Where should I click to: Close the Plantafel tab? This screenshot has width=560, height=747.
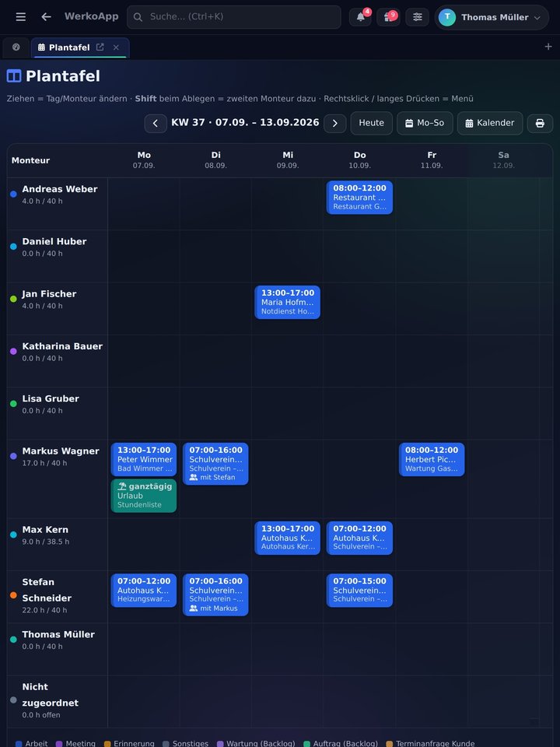[116, 47]
